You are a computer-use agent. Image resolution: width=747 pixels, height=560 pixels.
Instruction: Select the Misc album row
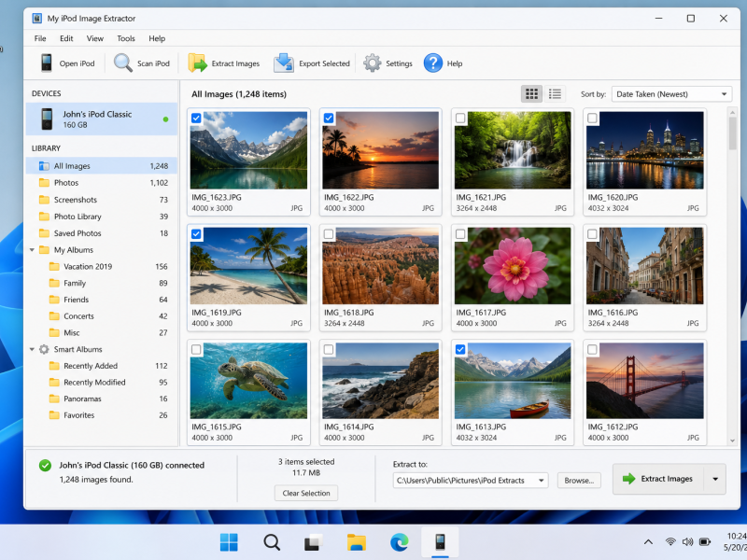coord(102,333)
